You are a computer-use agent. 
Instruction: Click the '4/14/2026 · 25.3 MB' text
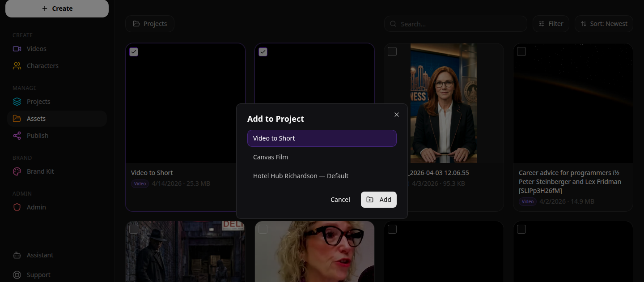(181, 184)
